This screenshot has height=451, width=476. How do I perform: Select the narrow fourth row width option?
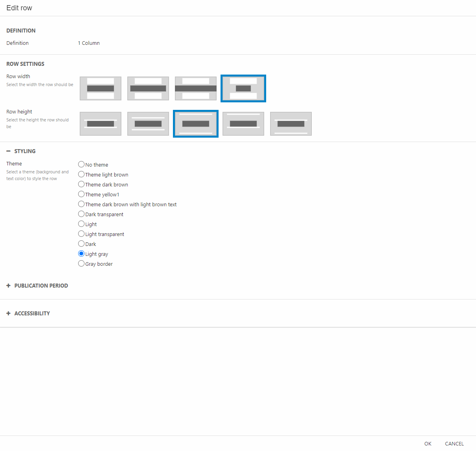pos(243,88)
